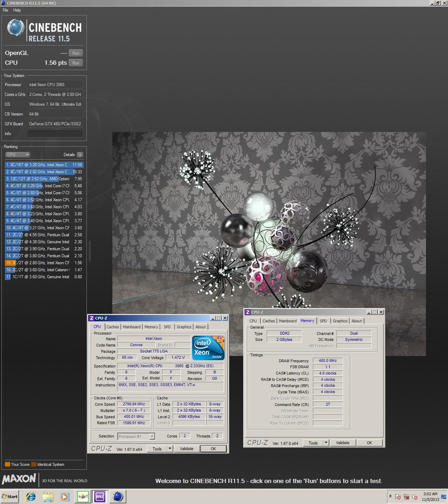The width and height of the screenshot is (448, 504).
Task: Show hidden system tray icons
Action: tap(390, 496)
